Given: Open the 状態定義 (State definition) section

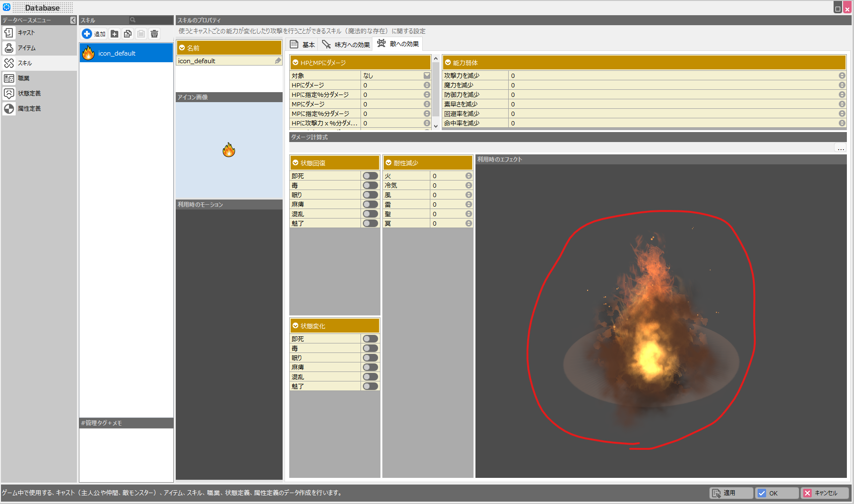Looking at the screenshot, I should pos(29,94).
